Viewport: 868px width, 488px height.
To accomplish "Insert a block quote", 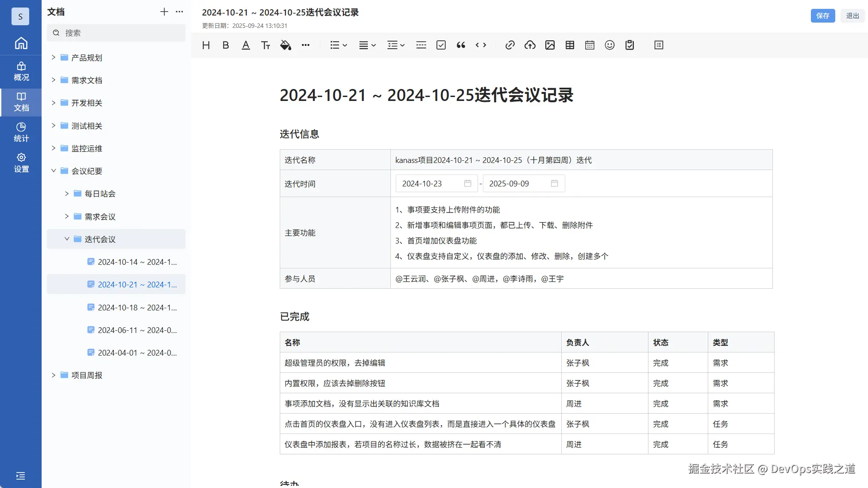I will point(460,45).
